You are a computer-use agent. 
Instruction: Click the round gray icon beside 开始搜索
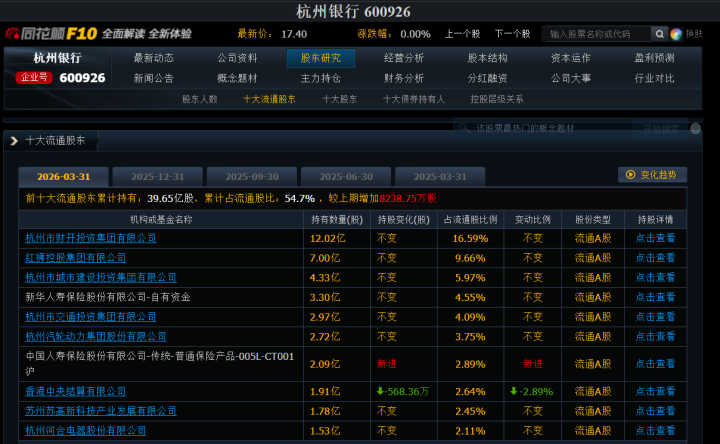click(696, 129)
